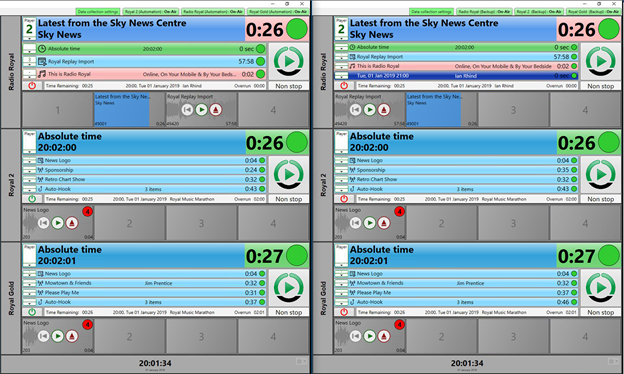Image resolution: width=624 pixels, height=374 pixels.
Task: Toggle the green power icon of Royal Gold in Automation window
Action: point(32,312)
